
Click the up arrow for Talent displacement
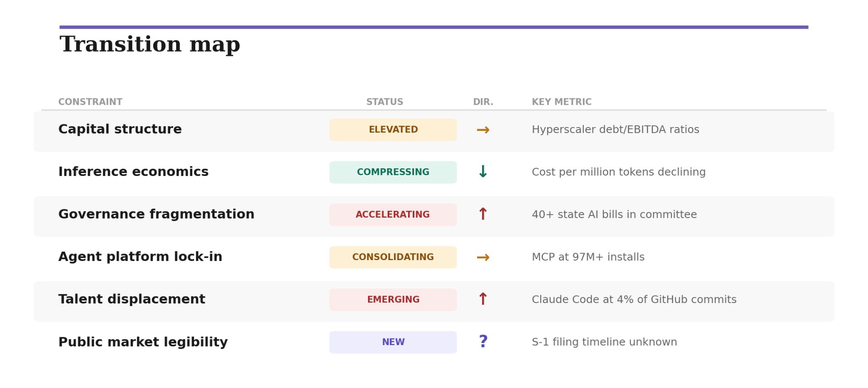[x=483, y=299]
